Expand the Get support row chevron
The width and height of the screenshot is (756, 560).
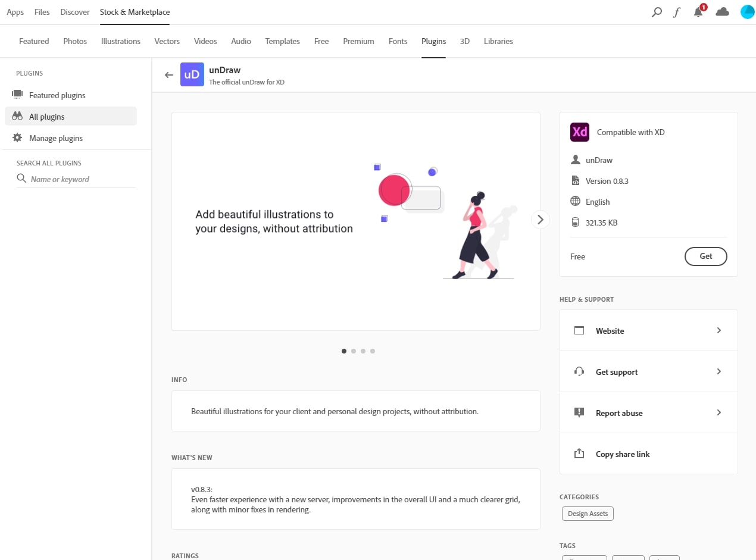tap(719, 371)
